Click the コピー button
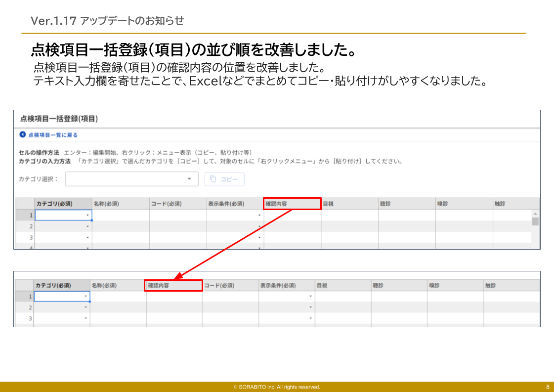554x392 pixels. (225, 179)
